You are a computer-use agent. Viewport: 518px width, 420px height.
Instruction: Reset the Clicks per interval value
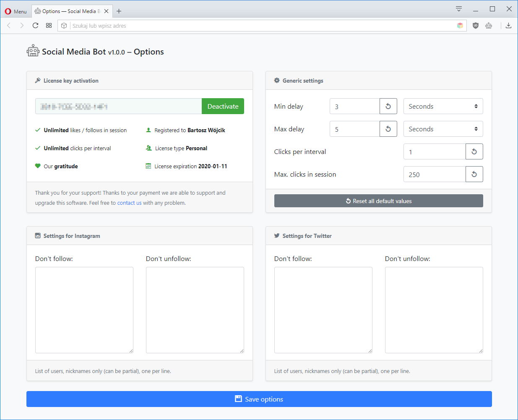474,151
